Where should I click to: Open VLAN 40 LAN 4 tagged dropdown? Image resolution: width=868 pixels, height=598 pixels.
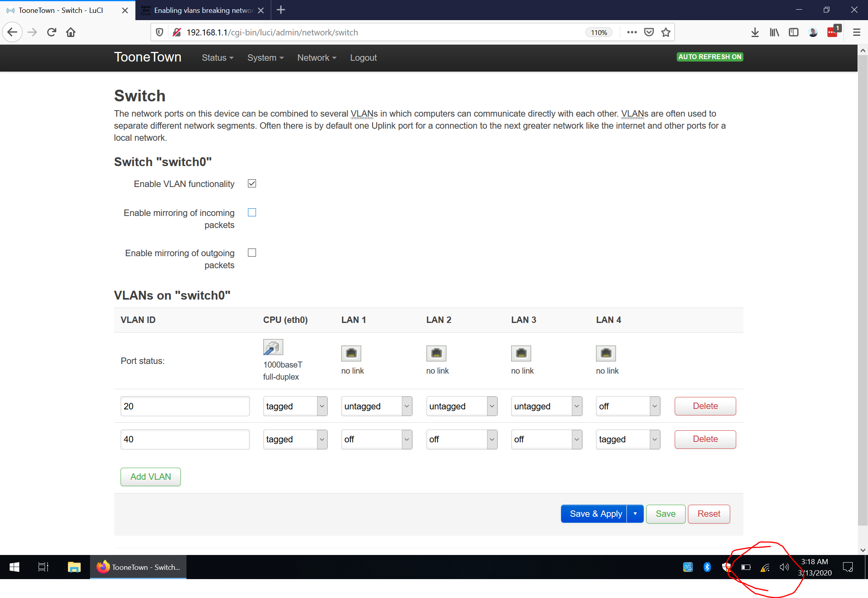click(628, 439)
